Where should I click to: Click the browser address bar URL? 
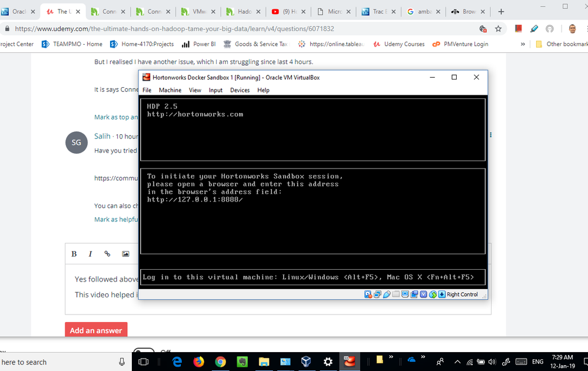pyautogui.click(x=174, y=28)
